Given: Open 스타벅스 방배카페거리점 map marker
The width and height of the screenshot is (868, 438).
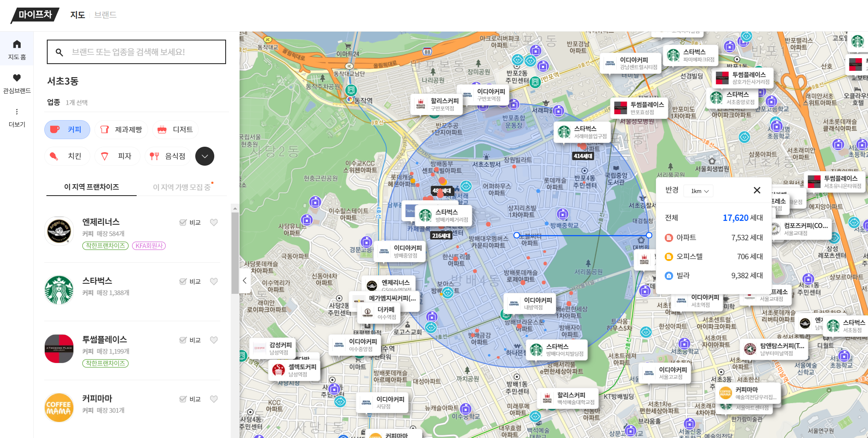Looking at the screenshot, I should (443, 215).
